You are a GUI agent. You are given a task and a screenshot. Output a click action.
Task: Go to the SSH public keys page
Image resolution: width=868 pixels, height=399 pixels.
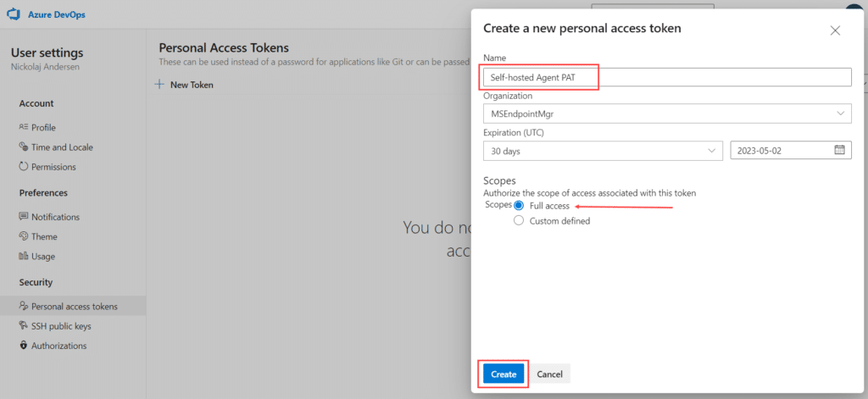(61, 326)
